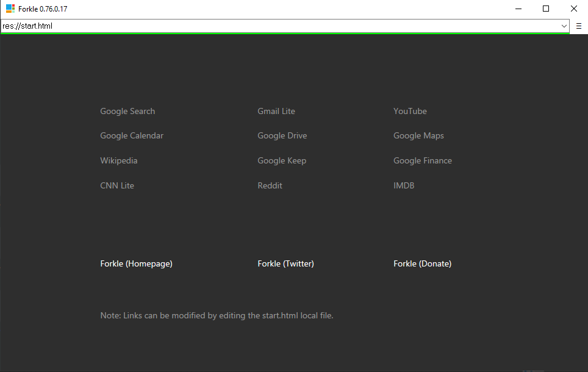588x372 pixels.
Task: Open the Google Drive link
Action: [282, 136]
